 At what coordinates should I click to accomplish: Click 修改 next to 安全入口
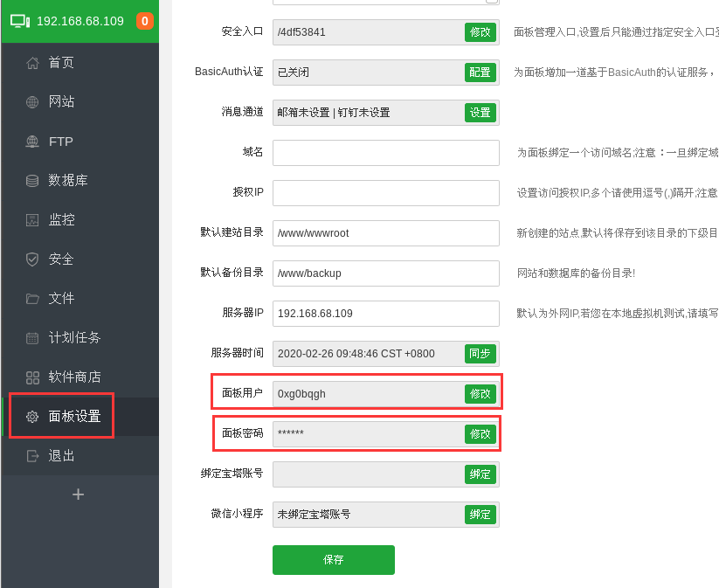[x=480, y=31]
